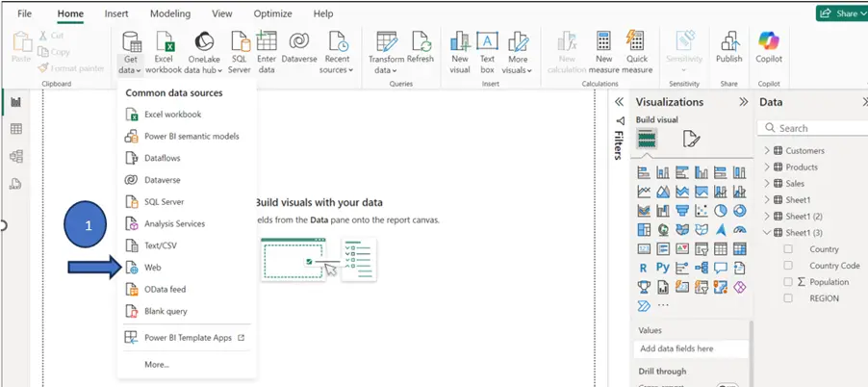Image resolution: width=868 pixels, height=387 pixels.
Task: Expand the Customers table
Action: coord(767,150)
